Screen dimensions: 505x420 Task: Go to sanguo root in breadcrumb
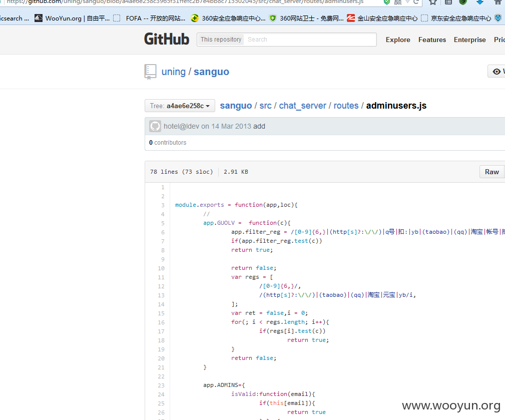236,106
